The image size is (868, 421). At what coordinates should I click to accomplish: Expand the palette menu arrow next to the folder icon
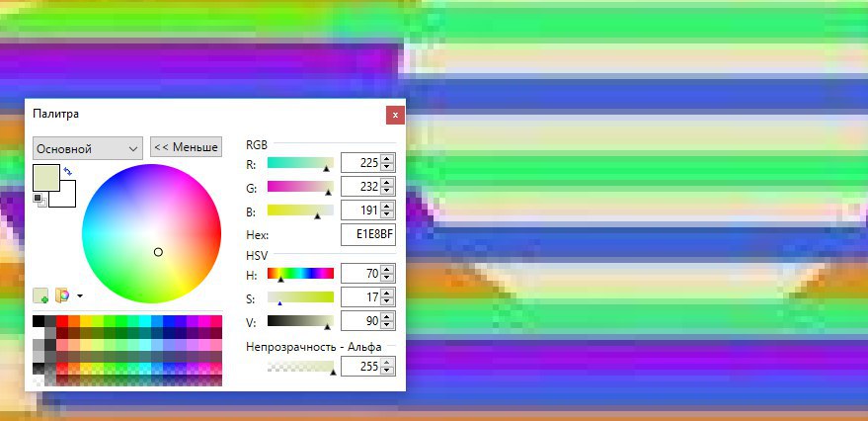pyautogui.click(x=80, y=295)
